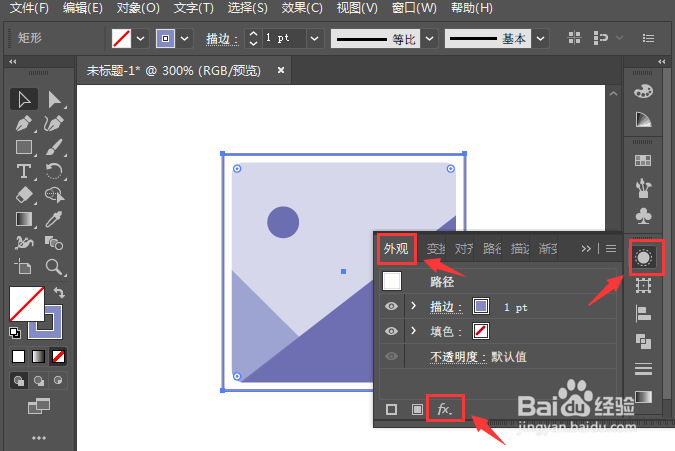Select the Rectangle tool

pos(24,147)
